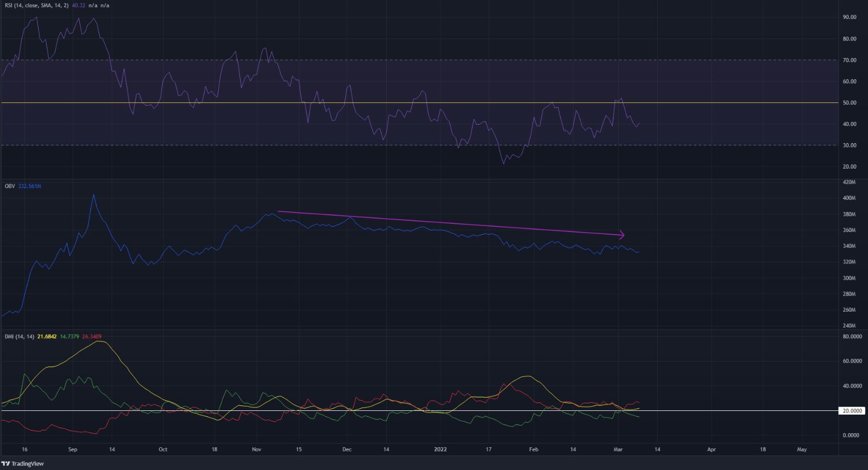This screenshot has height=470, width=868.
Task: Click the OBV value 332.561M
Action: [30, 186]
